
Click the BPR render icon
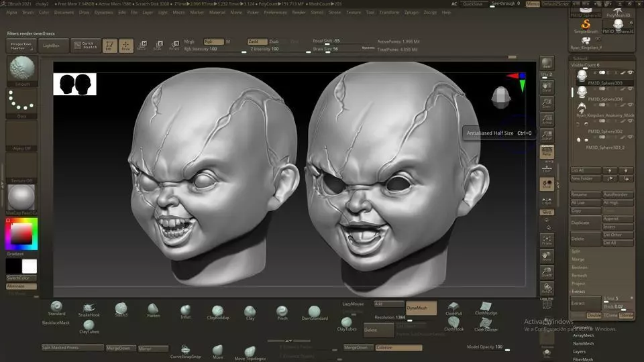pyautogui.click(x=547, y=63)
